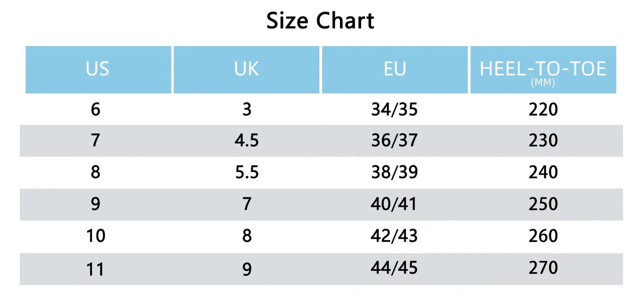644x303 pixels.
Task: Click the HEEL-TO-TOE column header
Action: 543,69
